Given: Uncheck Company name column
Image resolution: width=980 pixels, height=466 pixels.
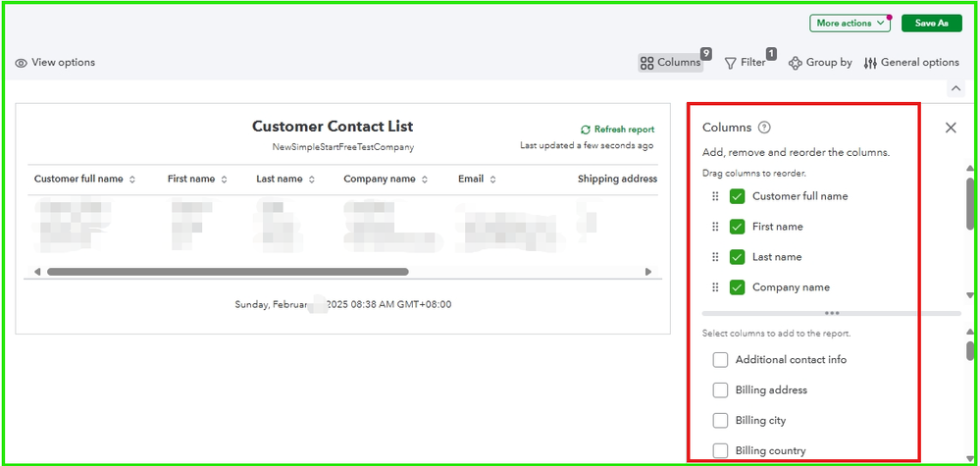Looking at the screenshot, I should click(738, 287).
